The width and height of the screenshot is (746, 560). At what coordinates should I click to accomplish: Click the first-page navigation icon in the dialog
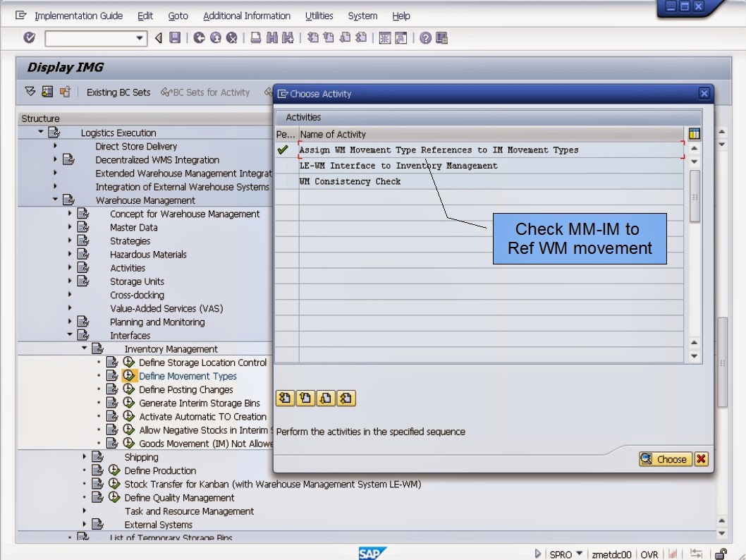pos(286,398)
